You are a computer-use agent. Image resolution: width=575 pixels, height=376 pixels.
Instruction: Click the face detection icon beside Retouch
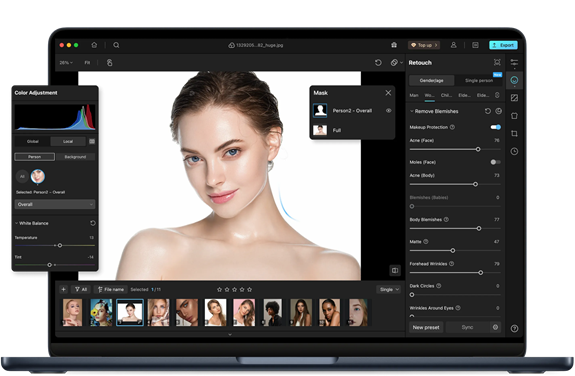497,62
